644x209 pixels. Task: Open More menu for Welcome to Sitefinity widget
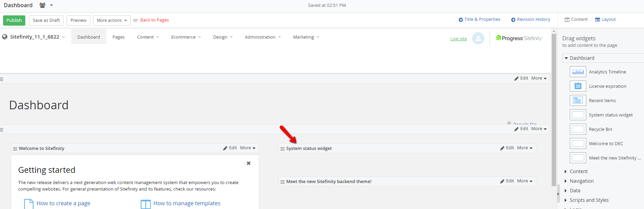coord(247,148)
